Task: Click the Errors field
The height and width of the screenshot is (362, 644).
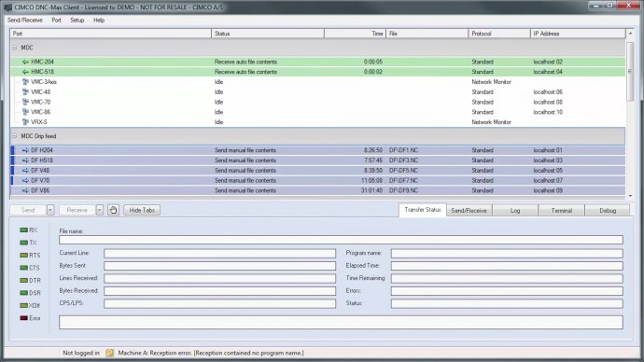Action: click(x=507, y=291)
